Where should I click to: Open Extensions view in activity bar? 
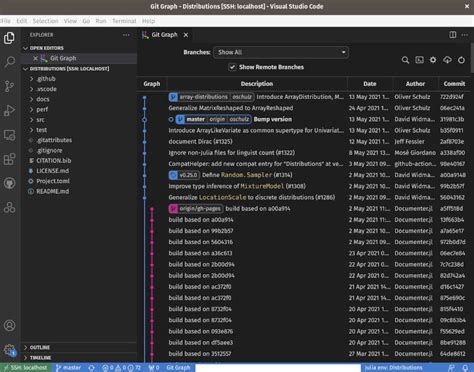click(9, 159)
